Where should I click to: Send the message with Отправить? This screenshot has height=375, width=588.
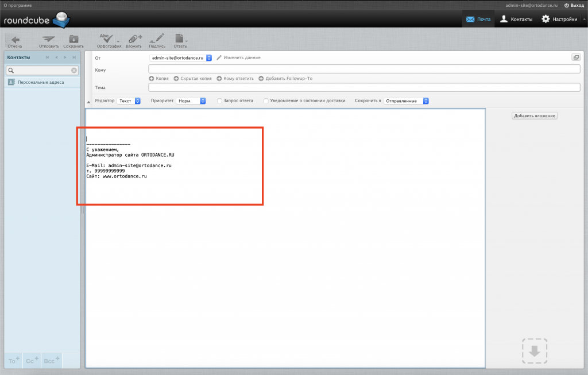click(x=49, y=41)
